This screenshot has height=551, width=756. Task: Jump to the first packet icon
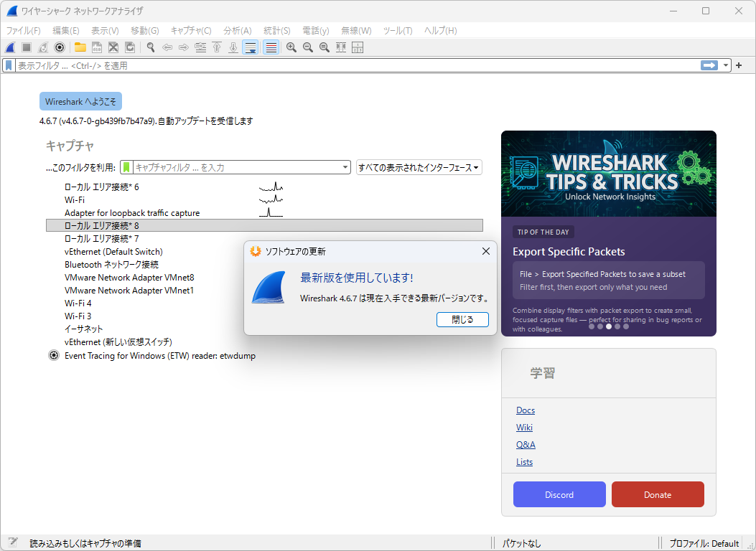[217, 47]
